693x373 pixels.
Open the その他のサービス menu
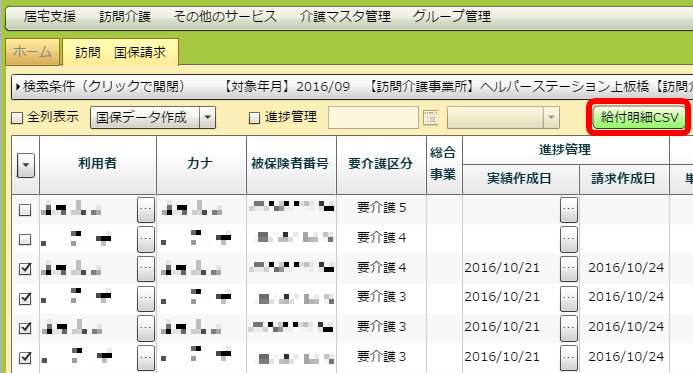point(225,17)
